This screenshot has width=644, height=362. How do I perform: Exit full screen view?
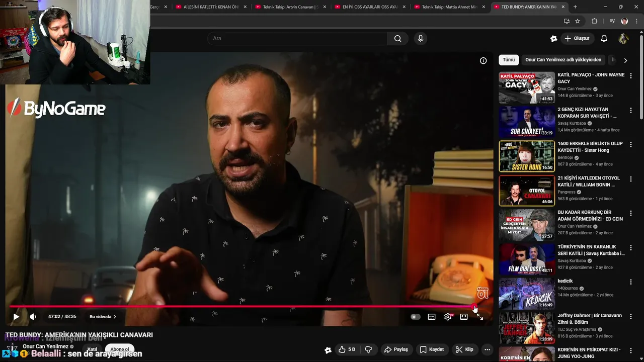[x=480, y=317]
